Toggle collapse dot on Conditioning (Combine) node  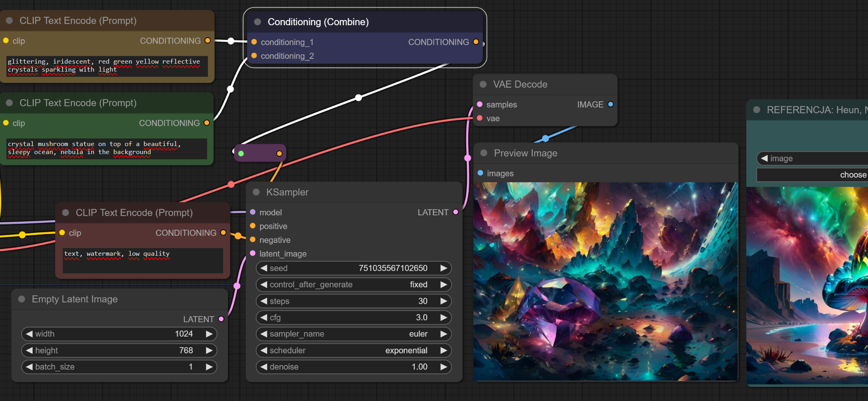tap(257, 22)
